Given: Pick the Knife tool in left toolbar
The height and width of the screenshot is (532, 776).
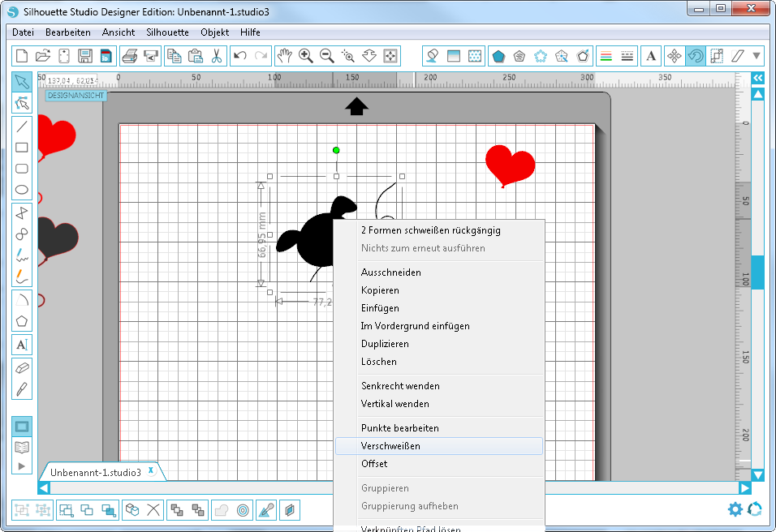Looking at the screenshot, I should click(23, 388).
